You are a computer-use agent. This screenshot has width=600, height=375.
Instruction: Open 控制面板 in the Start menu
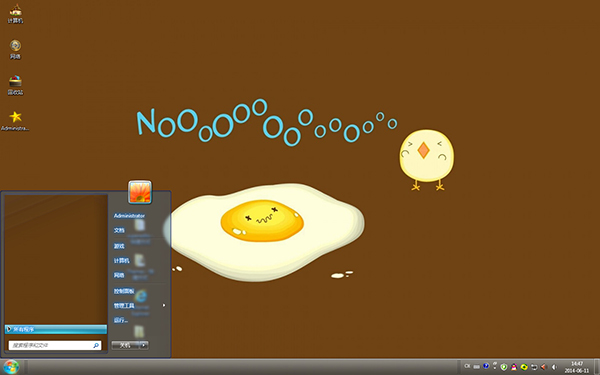[x=124, y=291]
